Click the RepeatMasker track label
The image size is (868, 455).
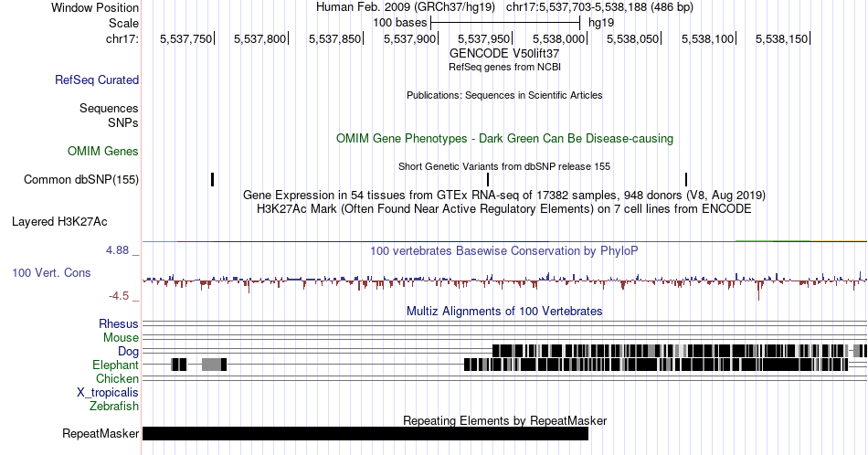point(101,433)
